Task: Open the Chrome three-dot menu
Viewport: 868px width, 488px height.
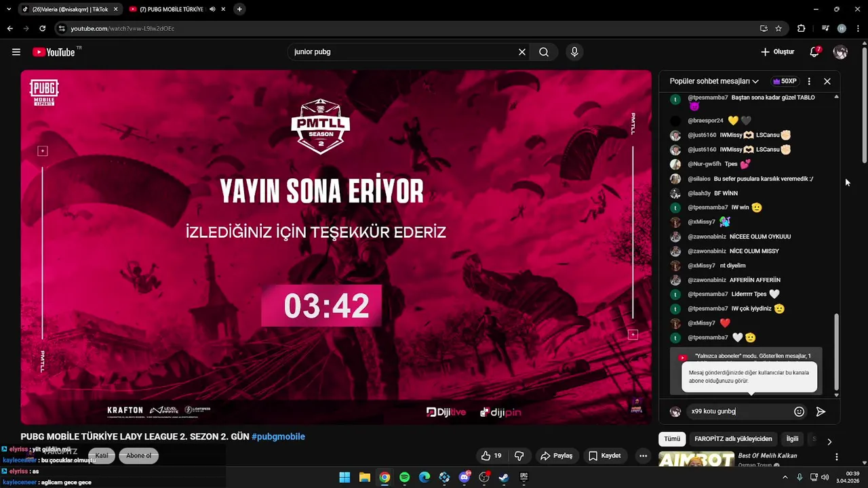Action: click(857, 28)
